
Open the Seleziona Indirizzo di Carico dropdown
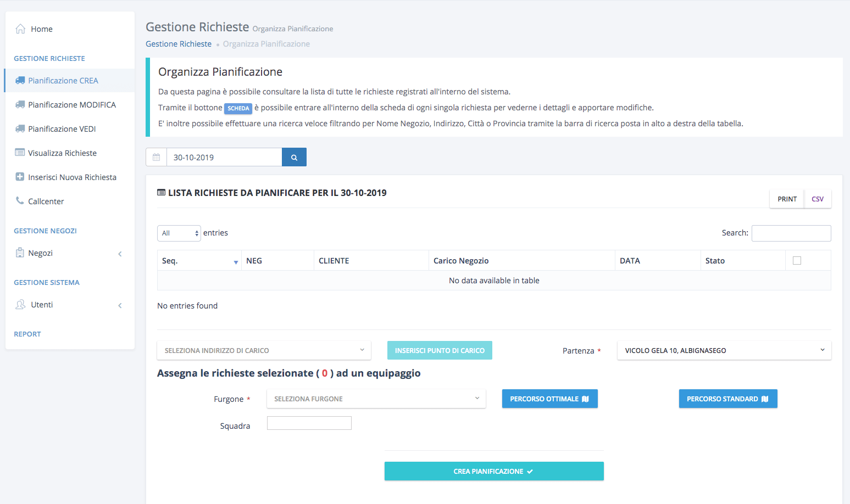pos(264,350)
